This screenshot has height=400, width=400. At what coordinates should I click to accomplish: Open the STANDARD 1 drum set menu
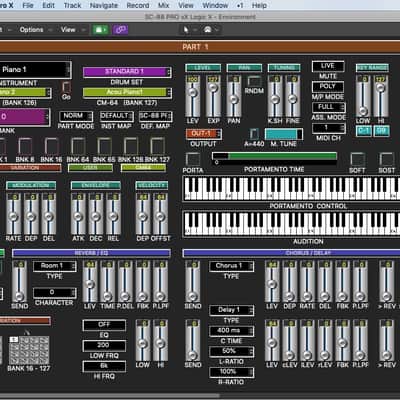tap(127, 72)
